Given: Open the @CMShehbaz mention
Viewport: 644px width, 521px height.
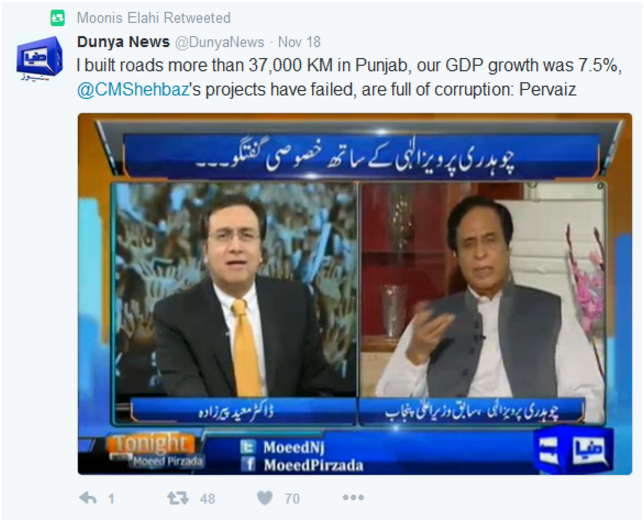Looking at the screenshot, I should pos(133,90).
